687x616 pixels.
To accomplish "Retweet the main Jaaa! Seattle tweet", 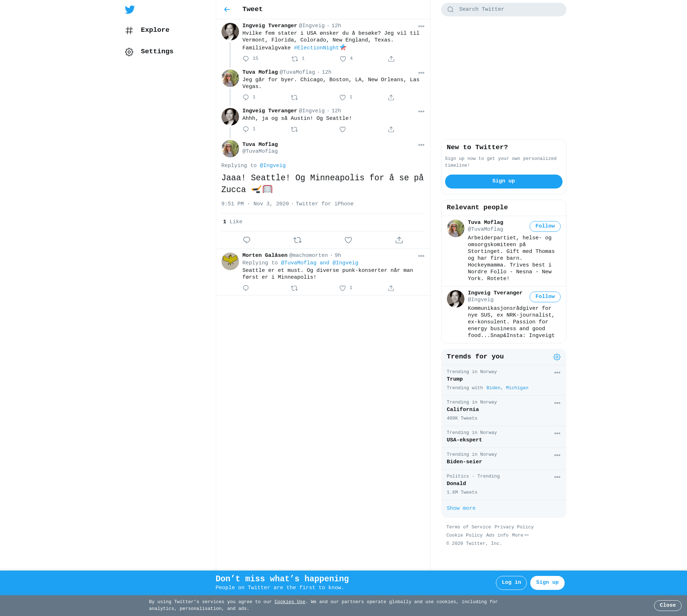I will click(x=297, y=240).
